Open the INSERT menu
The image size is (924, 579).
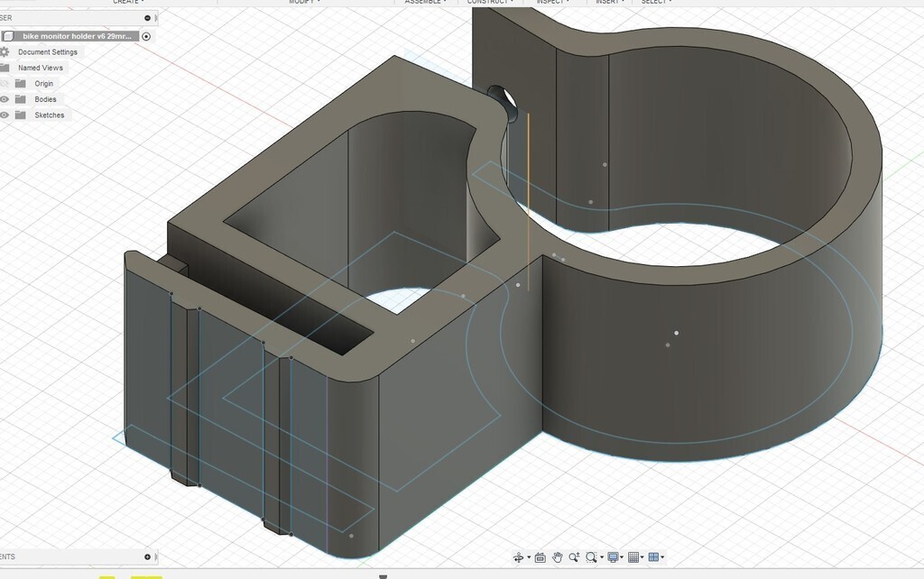[x=609, y=2]
